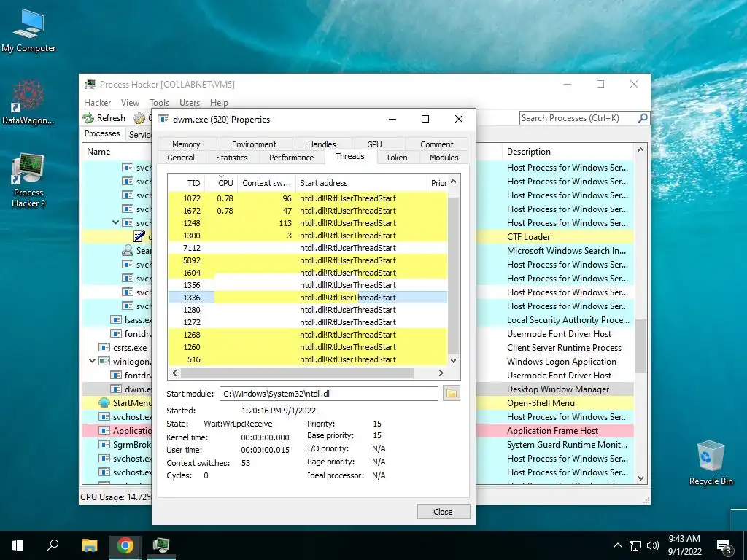Select Desktop Window Manager process row
This screenshot has width=747, height=560.
555,389
